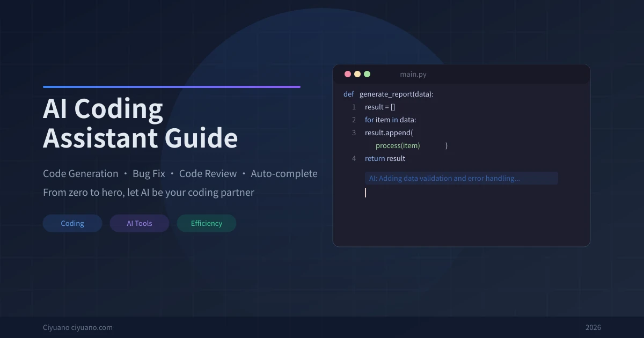
Task: Place cursor at the blinking text caret
Action: (365, 192)
